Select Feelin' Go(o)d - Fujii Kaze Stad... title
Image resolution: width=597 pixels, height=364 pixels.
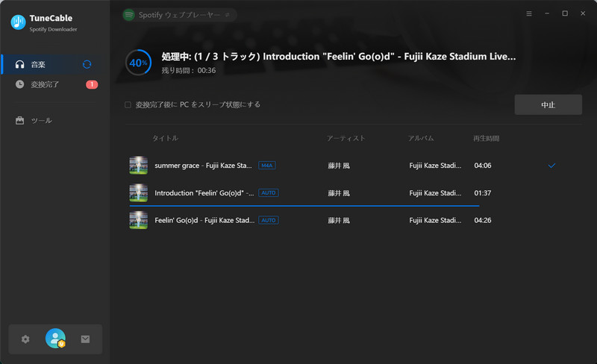pyautogui.click(x=204, y=220)
